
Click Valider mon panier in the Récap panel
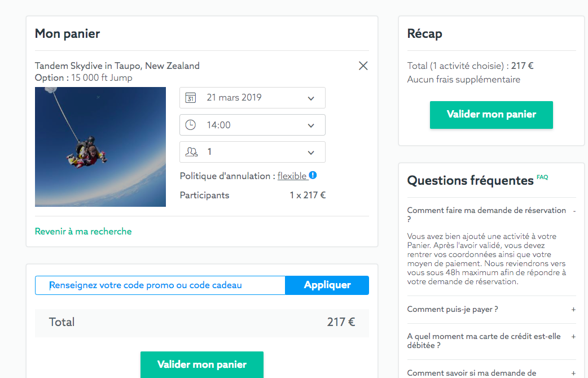point(492,115)
